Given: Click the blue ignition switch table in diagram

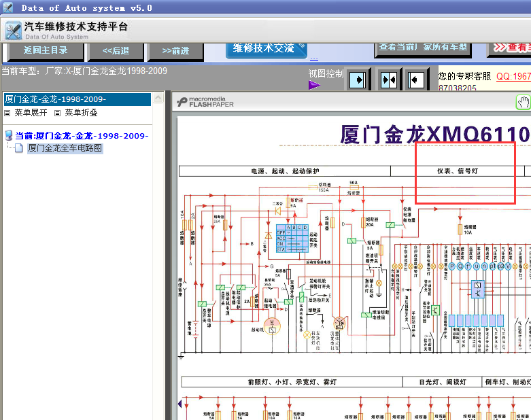Looking at the screenshot, I should (x=292, y=239).
